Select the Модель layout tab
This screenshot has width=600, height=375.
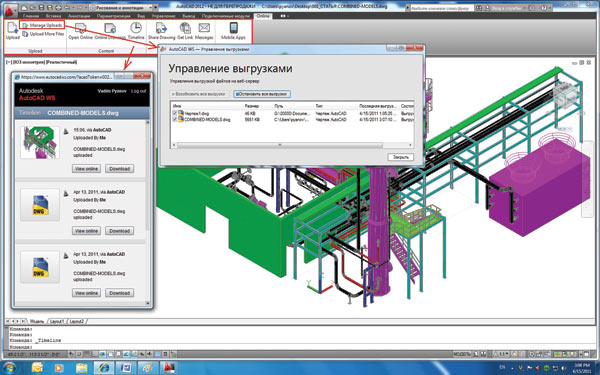click(37, 321)
